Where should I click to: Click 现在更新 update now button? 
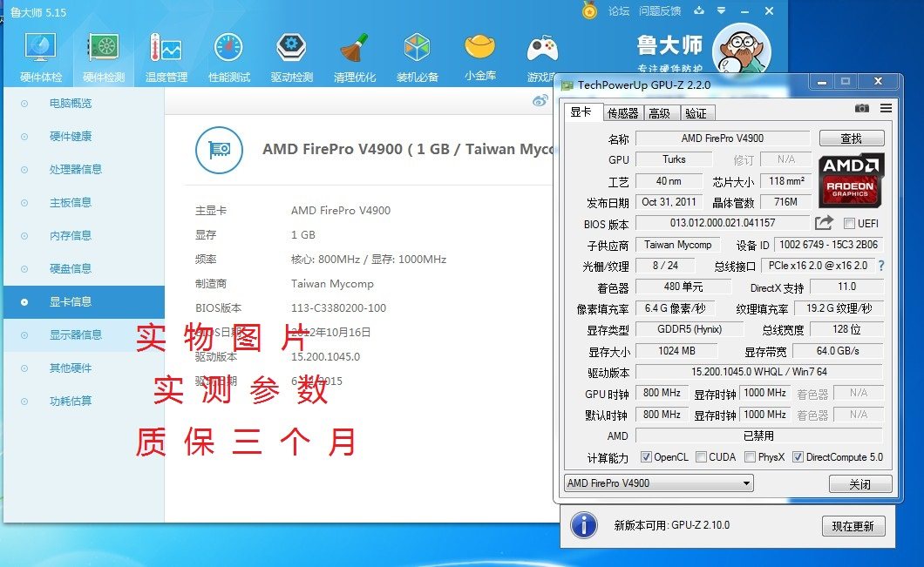coord(853,526)
